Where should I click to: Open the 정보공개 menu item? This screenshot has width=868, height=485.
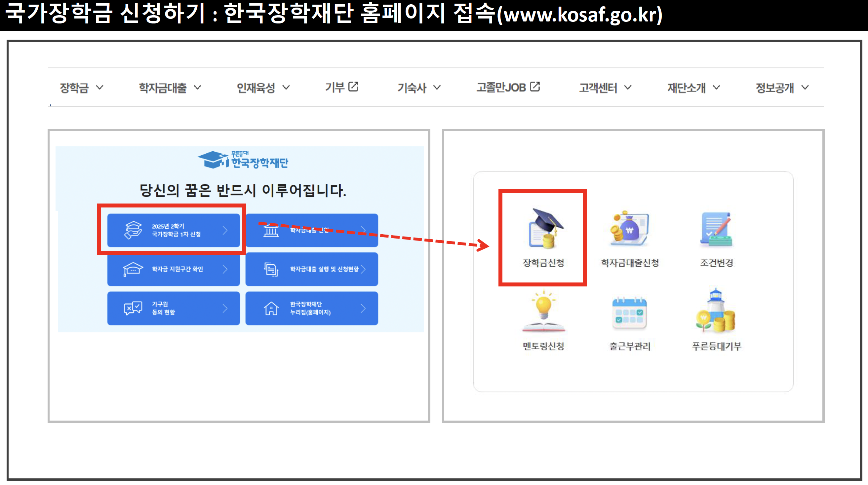click(775, 88)
